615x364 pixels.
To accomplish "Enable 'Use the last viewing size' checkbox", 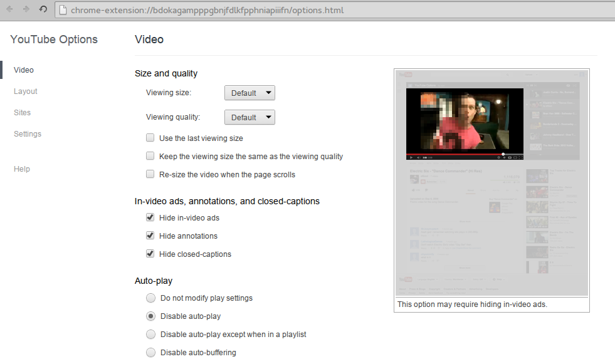I will coord(150,138).
